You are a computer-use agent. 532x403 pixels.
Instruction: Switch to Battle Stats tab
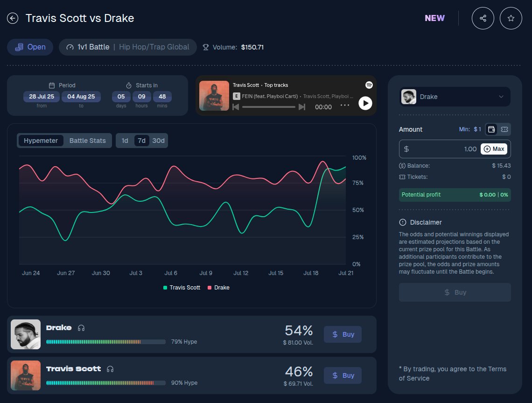(x=88, y=141)
